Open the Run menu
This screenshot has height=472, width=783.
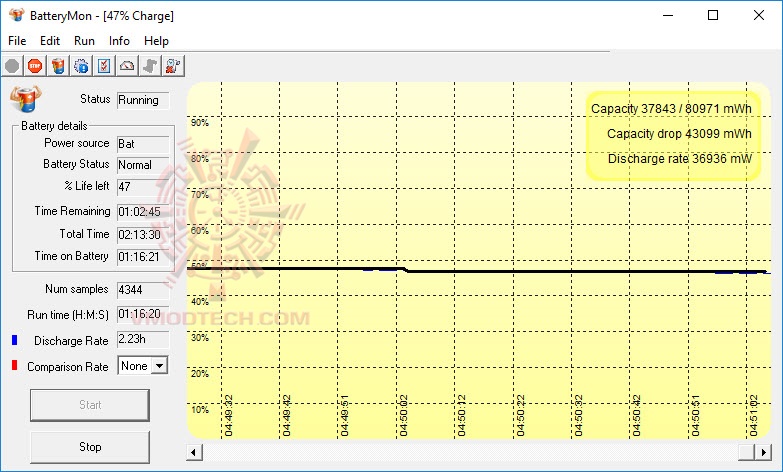pos(84,41)
